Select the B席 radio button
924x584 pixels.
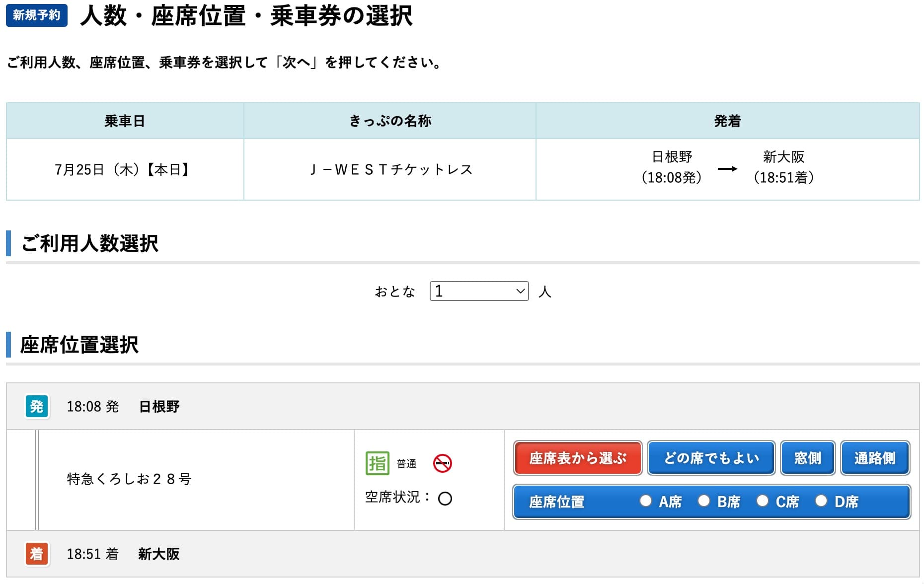point(704,501)
